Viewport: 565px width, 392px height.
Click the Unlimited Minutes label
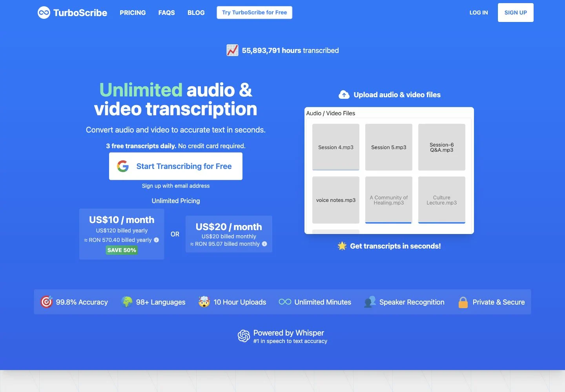click(323, 302)
